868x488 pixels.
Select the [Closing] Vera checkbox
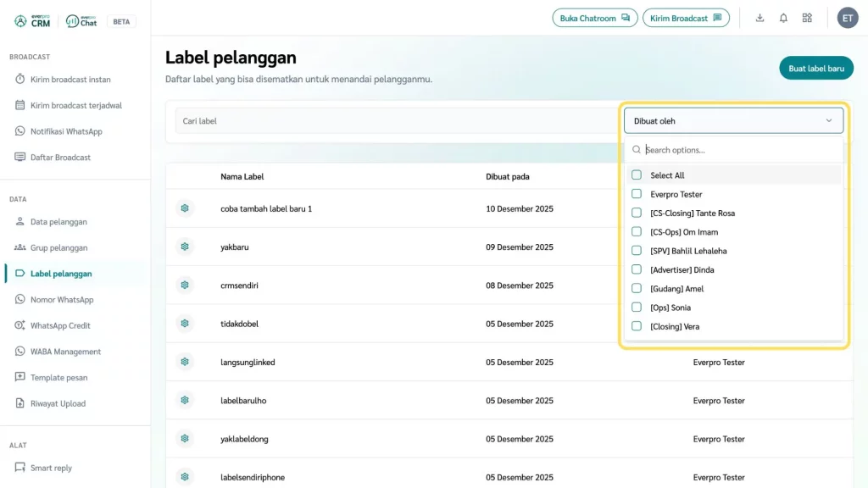point(637,326)
